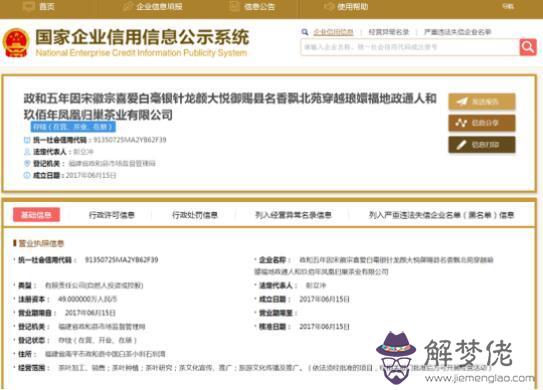Click the 营业执照信息 section heading
This screenshot has height=390, width=543.
41,243
